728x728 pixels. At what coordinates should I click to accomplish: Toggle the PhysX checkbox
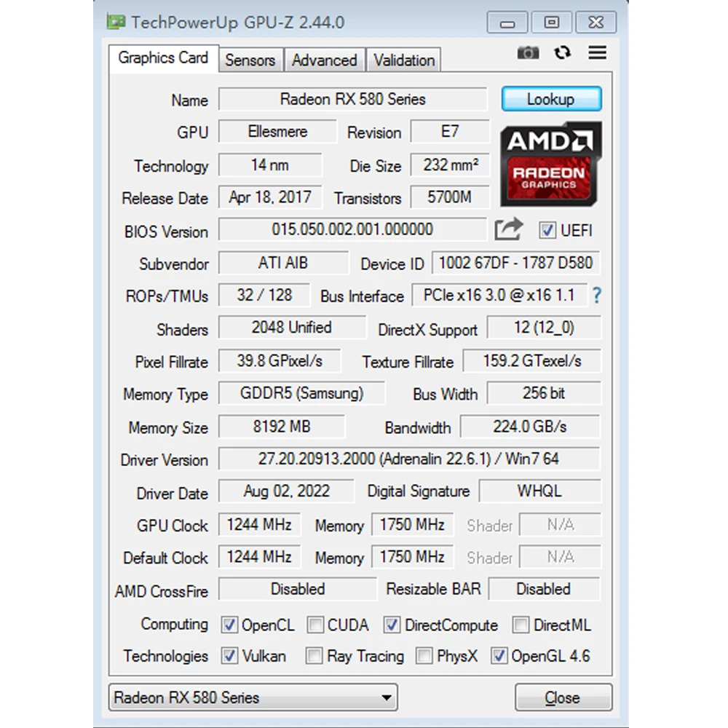click(x=424, y=656)
